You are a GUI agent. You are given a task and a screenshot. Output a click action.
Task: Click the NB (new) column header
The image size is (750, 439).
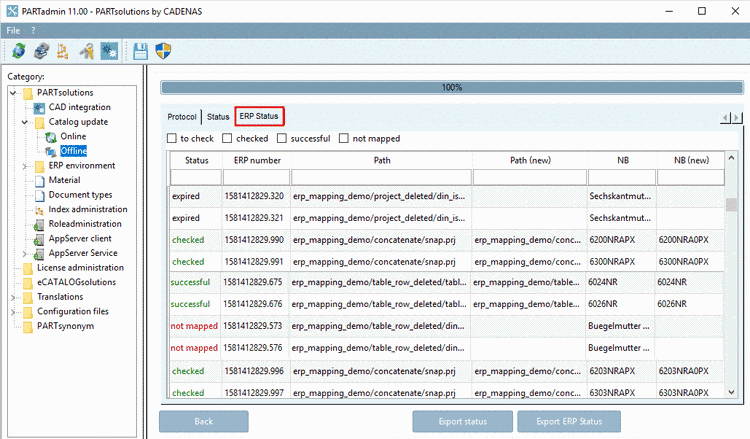[691, 160]
